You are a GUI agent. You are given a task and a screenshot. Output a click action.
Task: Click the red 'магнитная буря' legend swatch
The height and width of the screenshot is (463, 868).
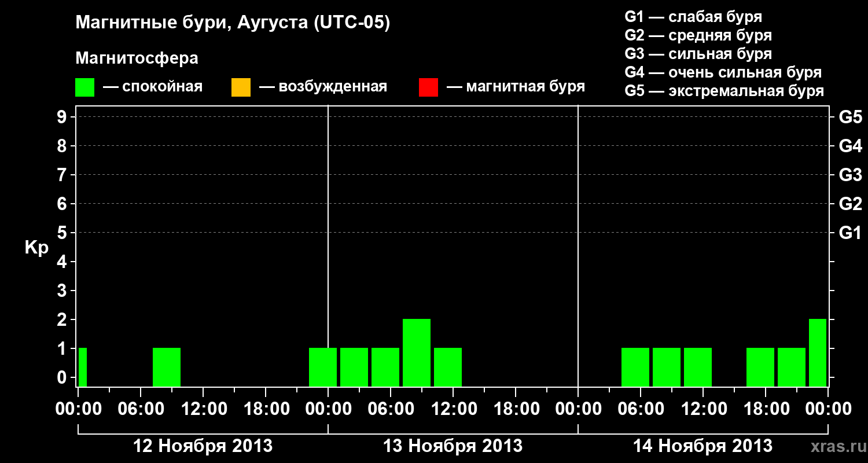[x=428, y=87]
